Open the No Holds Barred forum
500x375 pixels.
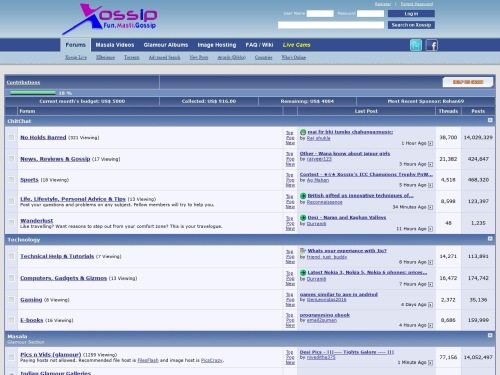(x=43, y=137)
